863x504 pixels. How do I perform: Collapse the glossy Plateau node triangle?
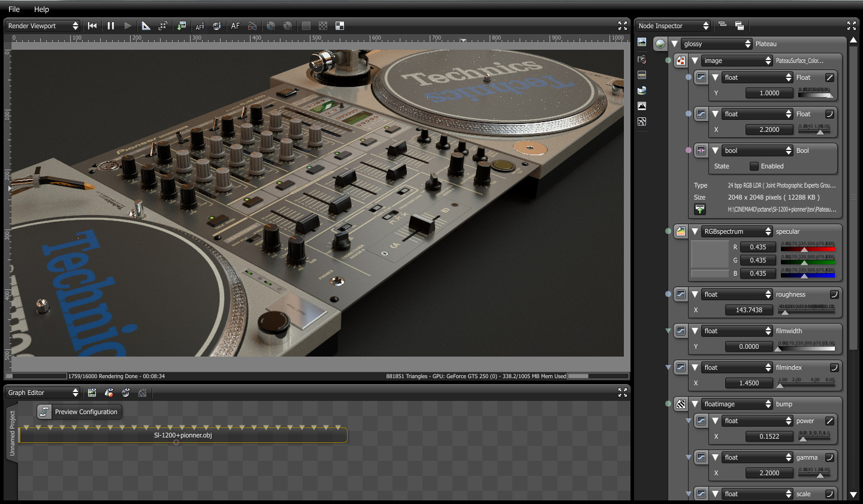point(674,44)
